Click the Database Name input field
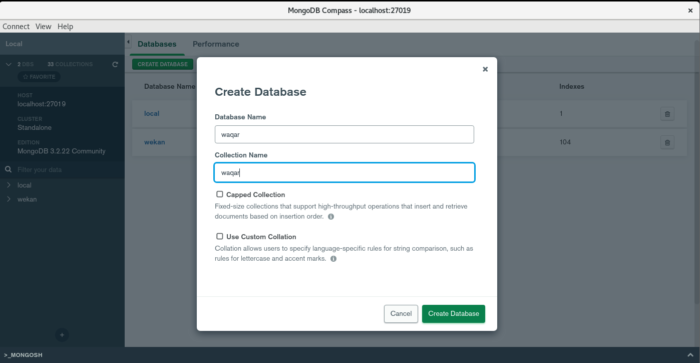Image resolution: width=700 pixels, height=363 pixels. (344, 134)
